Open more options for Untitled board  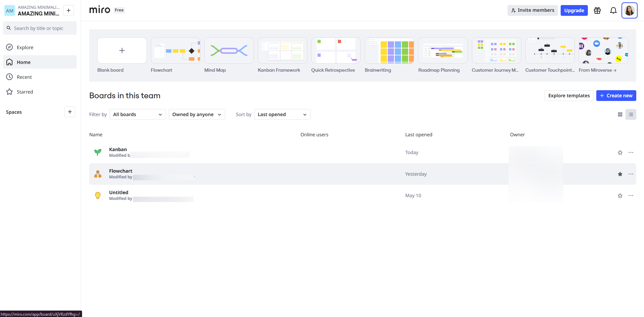pos(631,196)
